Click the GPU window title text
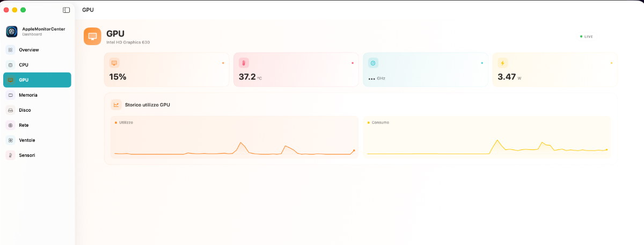The height and width of the screenshot is (245, 644). (x=88, y=10)
